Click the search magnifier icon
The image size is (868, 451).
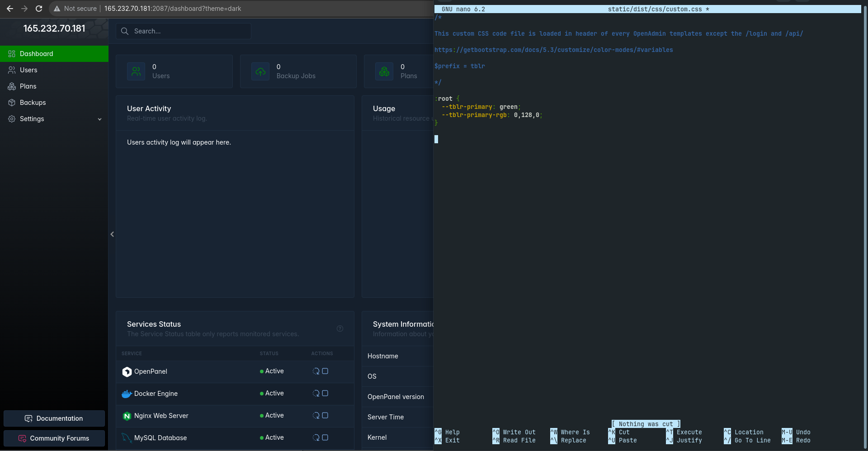(125, 31)
